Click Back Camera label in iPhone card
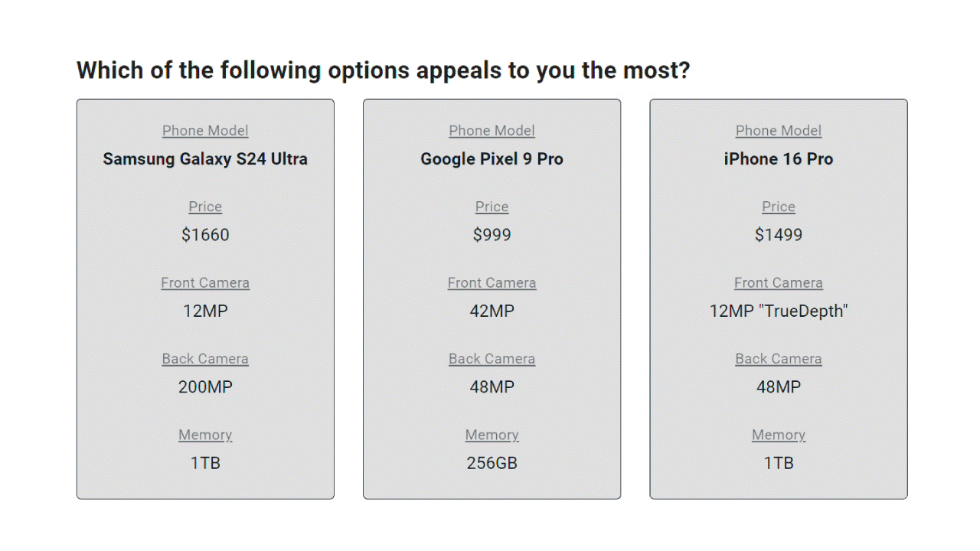The image size is (980, 551). (x=779, y=358)
